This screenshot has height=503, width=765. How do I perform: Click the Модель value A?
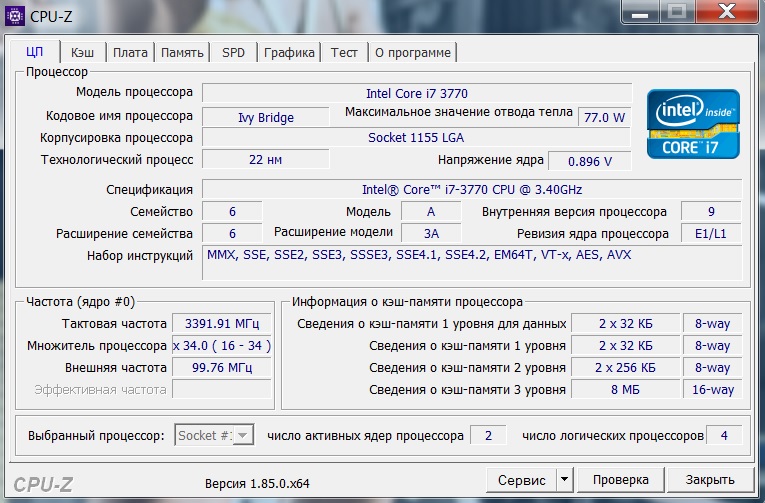(x=431, y=211)
